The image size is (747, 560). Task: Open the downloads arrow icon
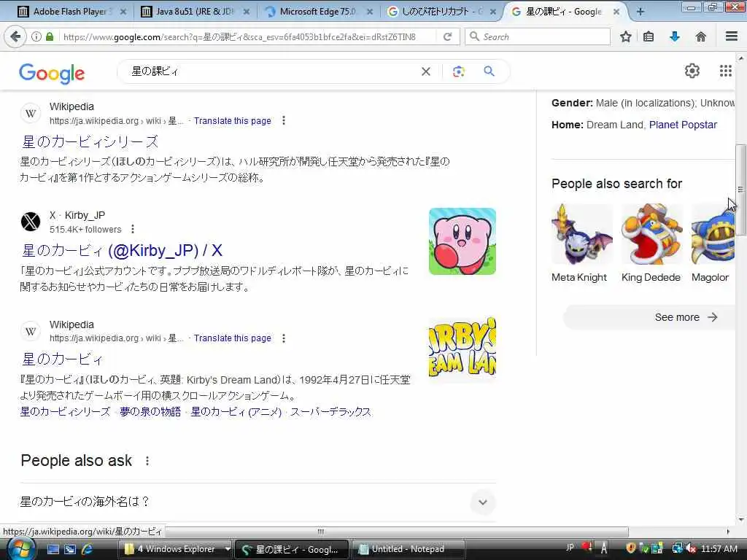coord(675,36)
